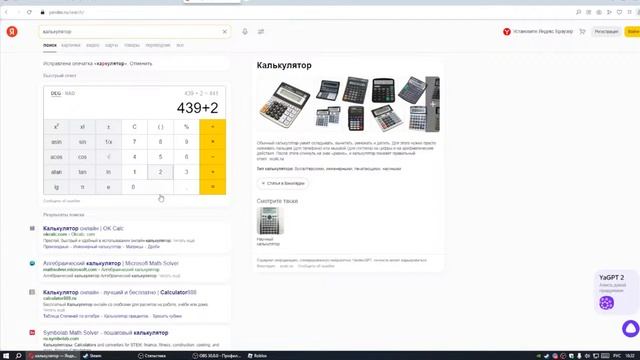Click the yellow Войти button
Viewport: 640px width, 360px height.
click(x=632, y=31)
